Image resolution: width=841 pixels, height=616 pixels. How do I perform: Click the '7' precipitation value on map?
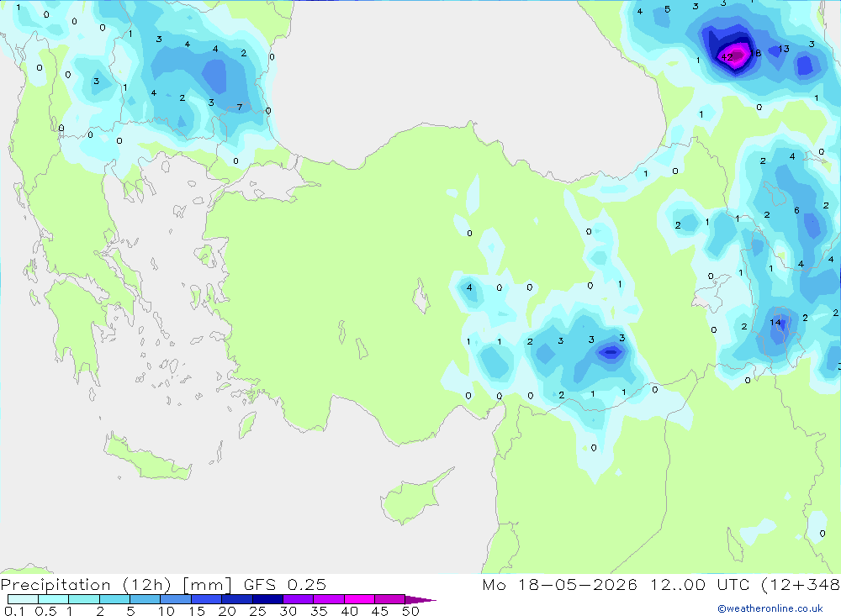pyautogui.click(x=240, y=108)
